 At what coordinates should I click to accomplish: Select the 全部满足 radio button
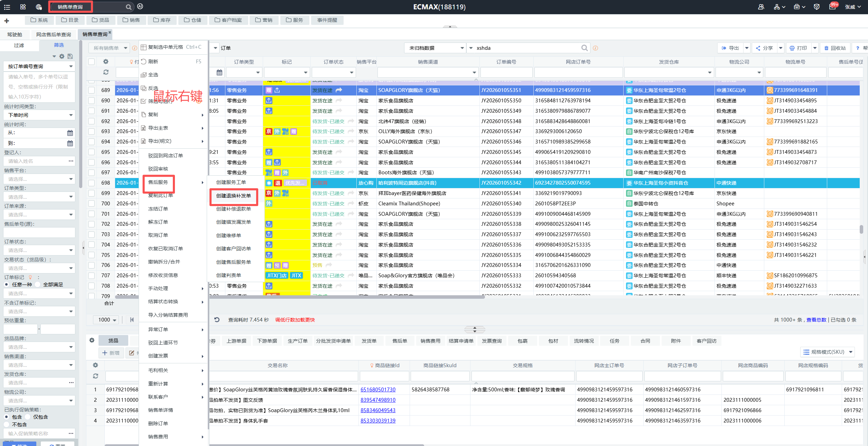38,285
